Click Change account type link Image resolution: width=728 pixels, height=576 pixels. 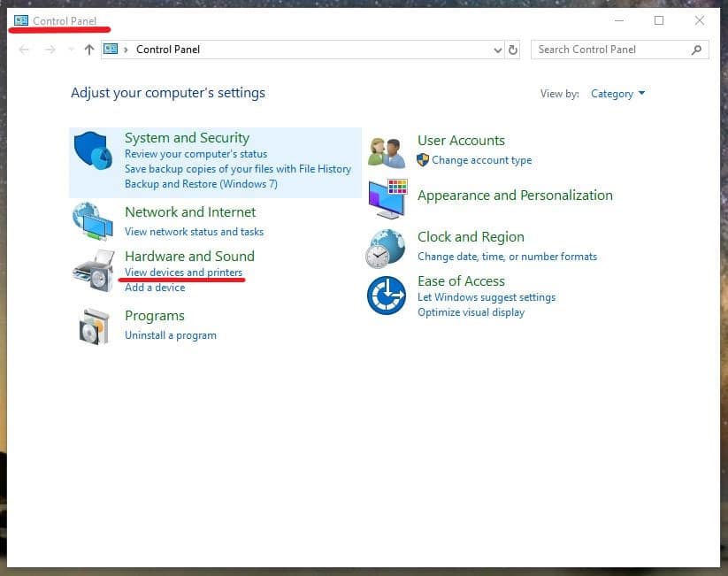click(x=481, y=160)
